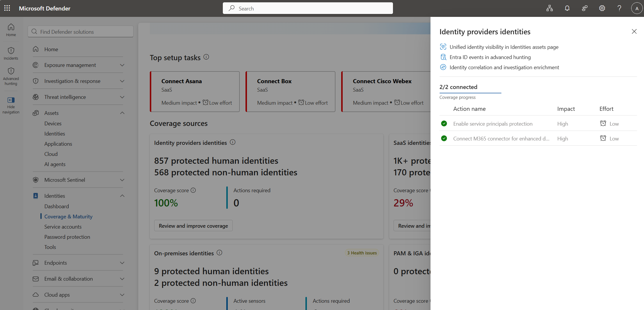Click the Action name column header
This screenshot has width=644, height=310.
(x=469, y=108)
